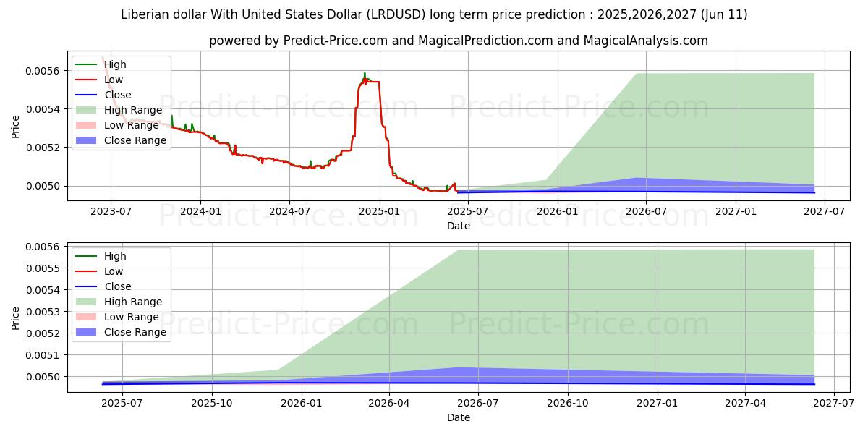Click the blue Close line marker in bottom legend
This screenshot has width=868, height=434.
tap(87, 286)
